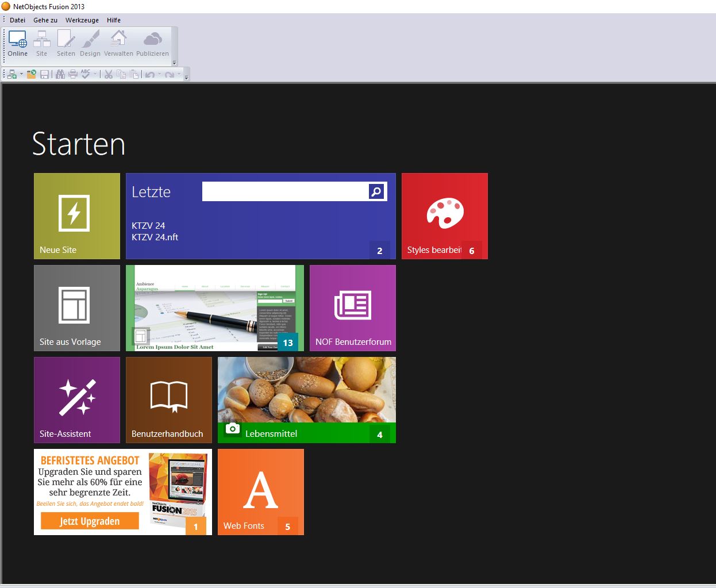Image resolution: width=716 pixels, height=588 pixels.
Task: Click the Jetzt Upgraden button
Action: 90,521
